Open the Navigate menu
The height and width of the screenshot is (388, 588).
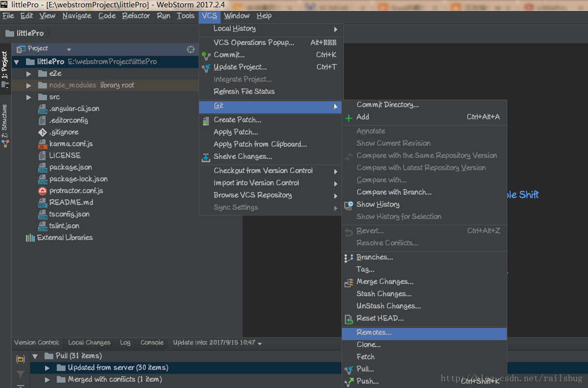(x=77, y=16)
